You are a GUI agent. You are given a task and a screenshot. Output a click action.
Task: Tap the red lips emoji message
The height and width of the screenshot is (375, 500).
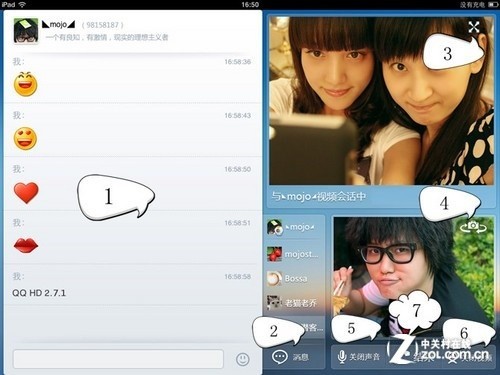[x=26, y=246]
